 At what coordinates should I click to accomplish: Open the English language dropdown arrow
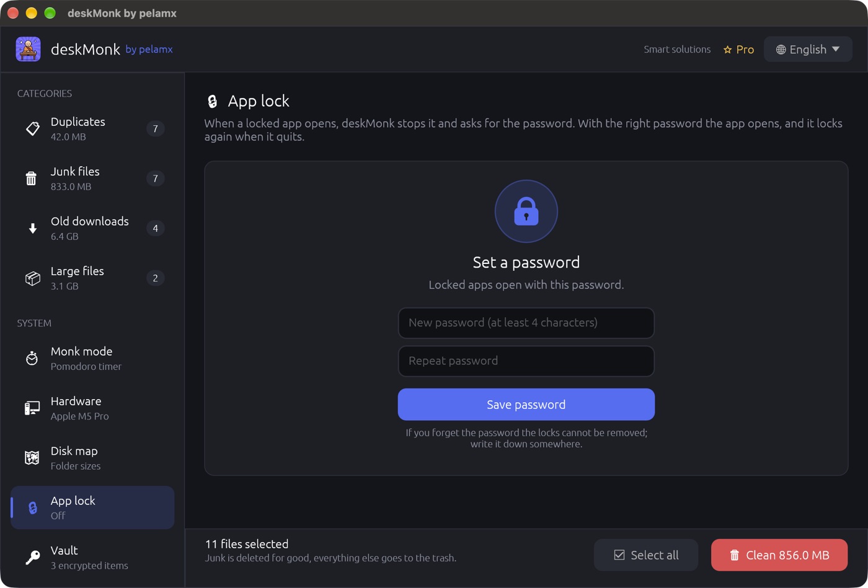836,49
